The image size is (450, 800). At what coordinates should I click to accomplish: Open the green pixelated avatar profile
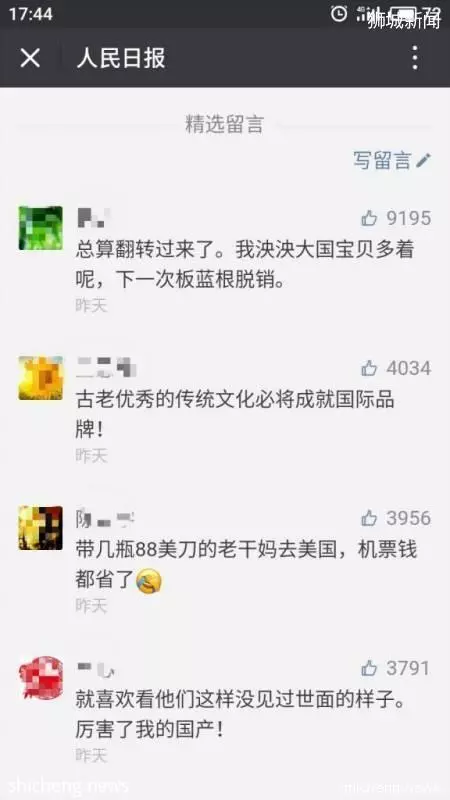coord(41,228)
